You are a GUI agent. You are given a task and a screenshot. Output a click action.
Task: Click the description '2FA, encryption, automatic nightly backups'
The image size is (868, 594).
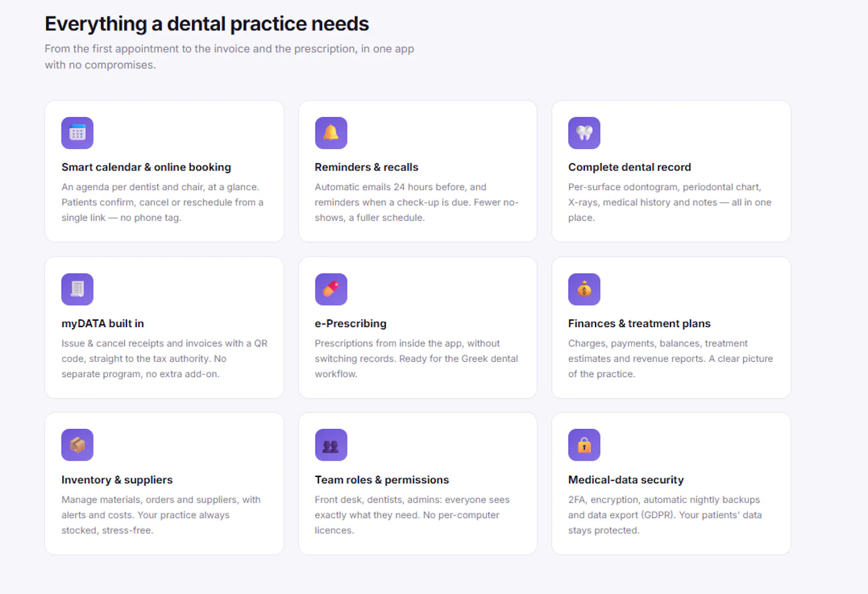tap(665, 515)
